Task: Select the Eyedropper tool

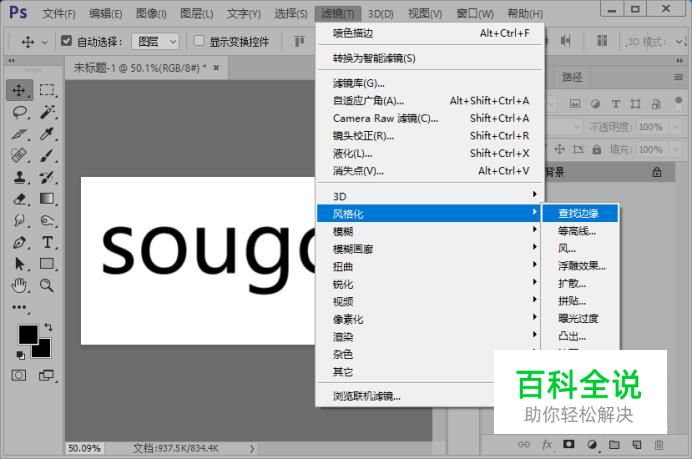Action: click(x=47, y=134)
